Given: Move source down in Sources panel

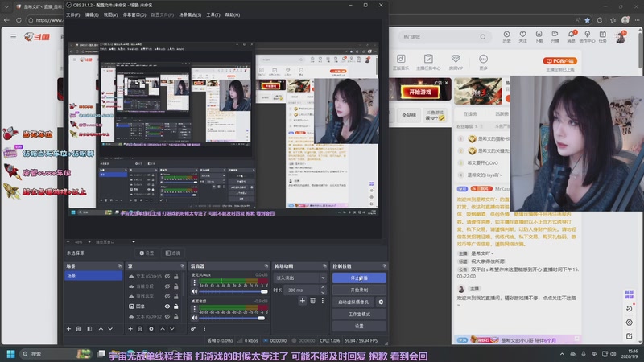Looking at the screenshot, I should [x=172, y=329].
